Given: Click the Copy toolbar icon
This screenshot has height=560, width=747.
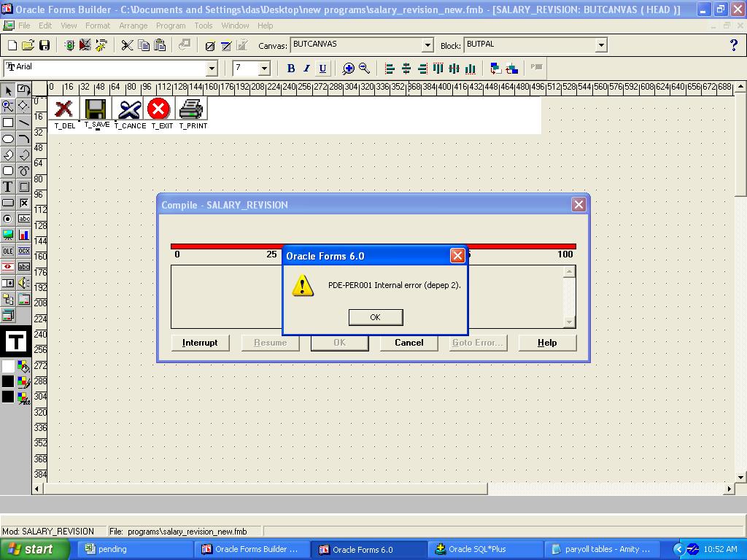Looking at the screenshot, I should click(144, 45).
